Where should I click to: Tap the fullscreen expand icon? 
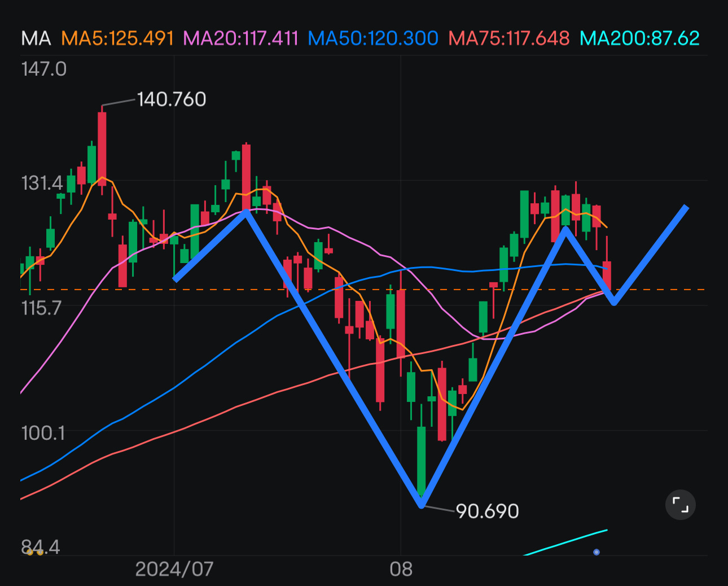point(681,505)
